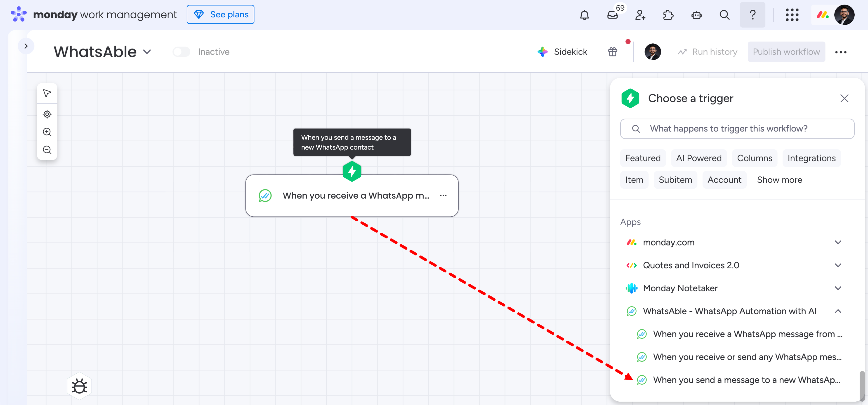This screenshot has width=868, height=405.
Task: Zoom out of the canvas
Action: [47, 150]
